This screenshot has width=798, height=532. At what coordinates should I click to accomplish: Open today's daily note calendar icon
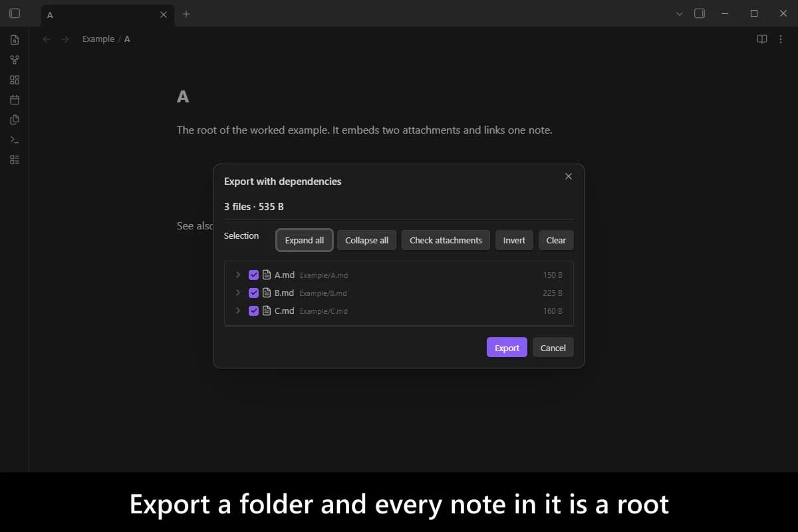[x=15, y=100]
